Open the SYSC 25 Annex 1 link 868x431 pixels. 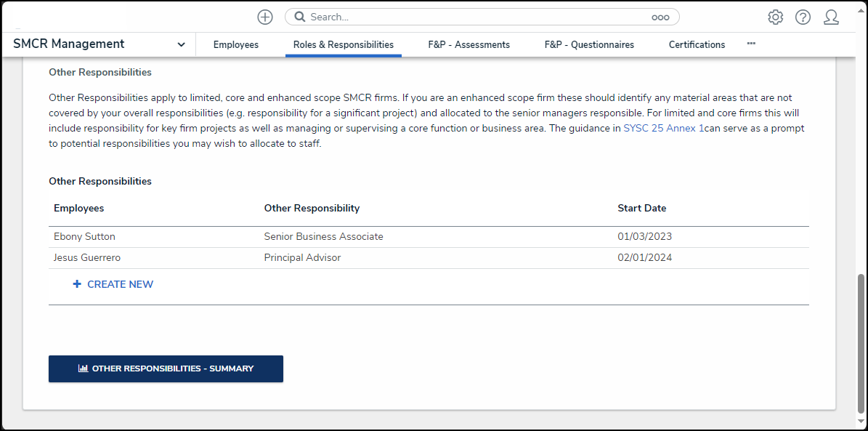click(663, 128)
